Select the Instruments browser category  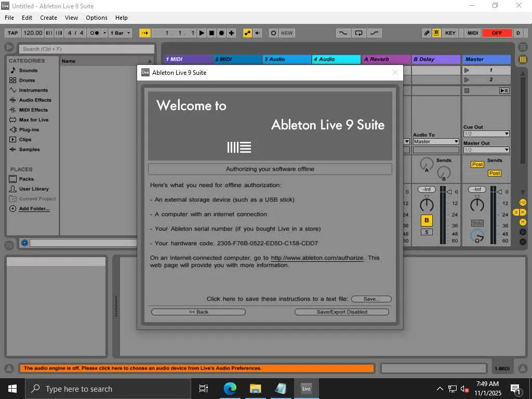pos(33,90)
